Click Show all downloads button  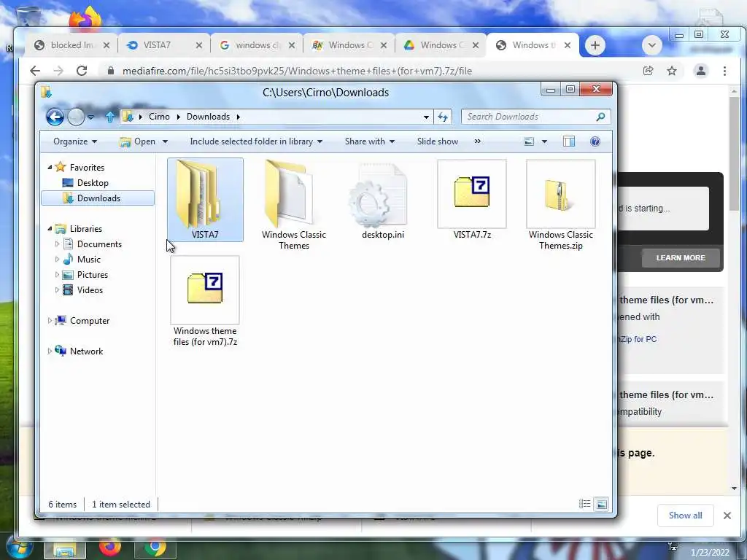coord(685,516)
